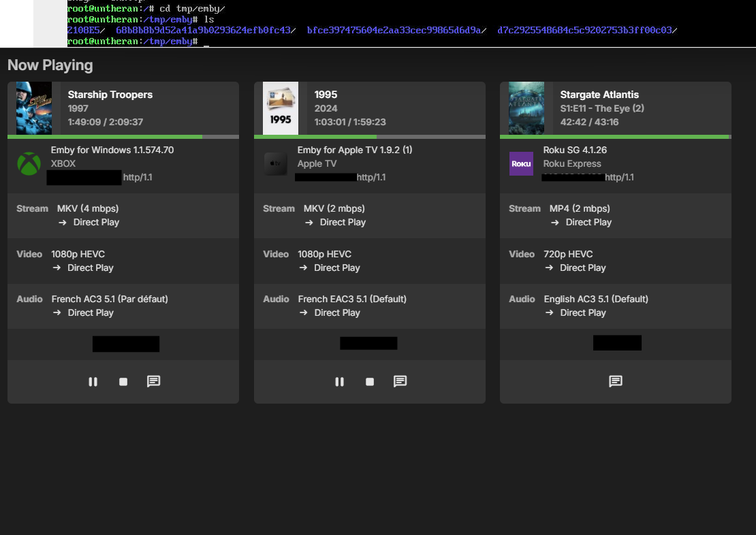The image size is (756, 535).
Task: Stop the 1995 stream on Apple TV
Action: pyautogui.click(x=370, y=382)
